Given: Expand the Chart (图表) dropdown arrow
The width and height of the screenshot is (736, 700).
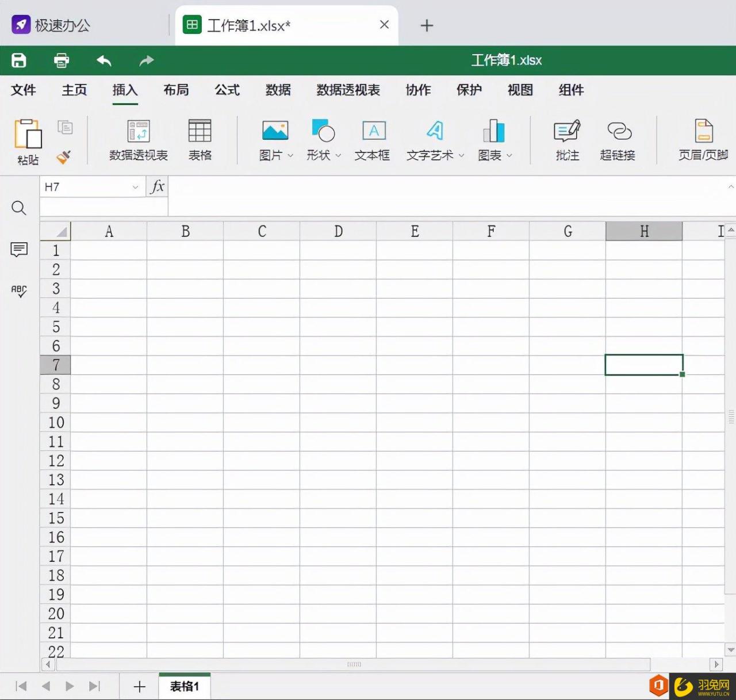Looking at the screenshot, I should point(509,155).
